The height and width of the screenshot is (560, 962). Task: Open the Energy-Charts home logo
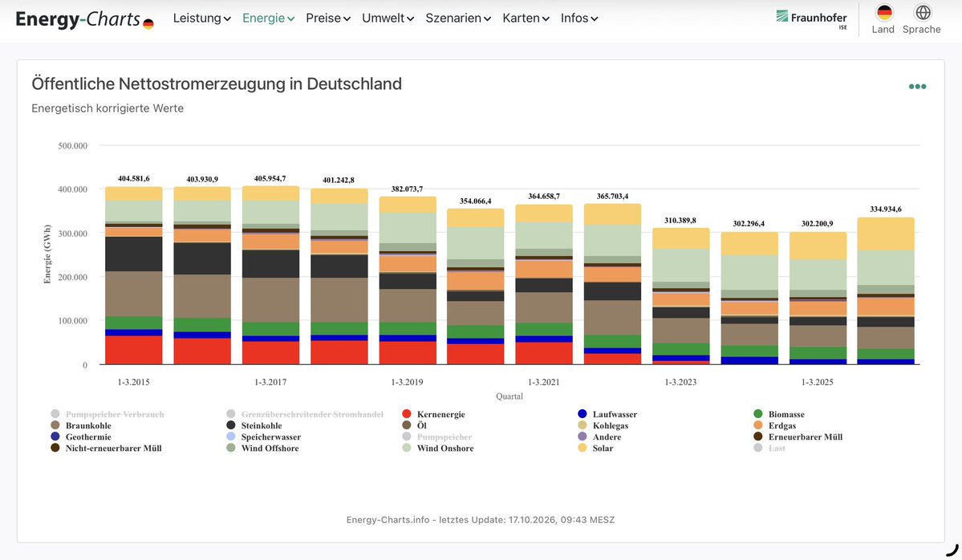85,19
